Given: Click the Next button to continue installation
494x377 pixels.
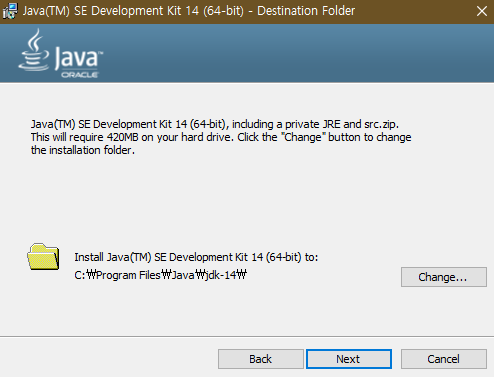Looking at the screenshot, I should tap(349, 359).
